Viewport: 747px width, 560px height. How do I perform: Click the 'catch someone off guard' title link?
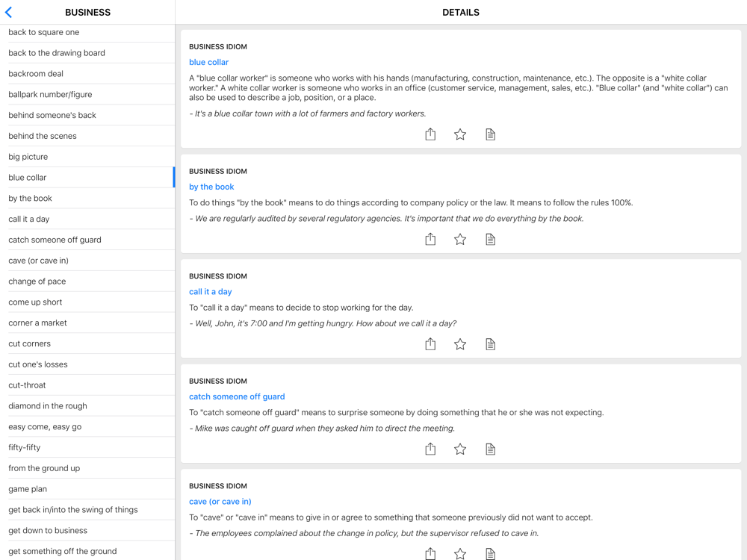click(237, 396)
